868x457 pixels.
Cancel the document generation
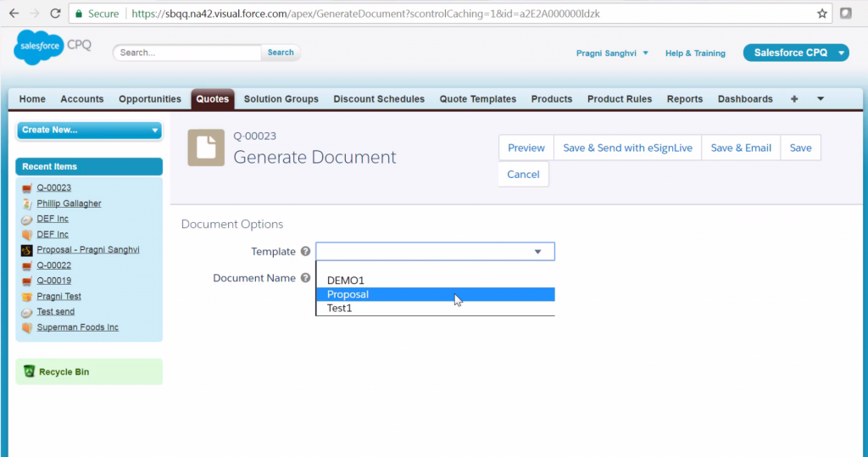(x=523, y=174)
